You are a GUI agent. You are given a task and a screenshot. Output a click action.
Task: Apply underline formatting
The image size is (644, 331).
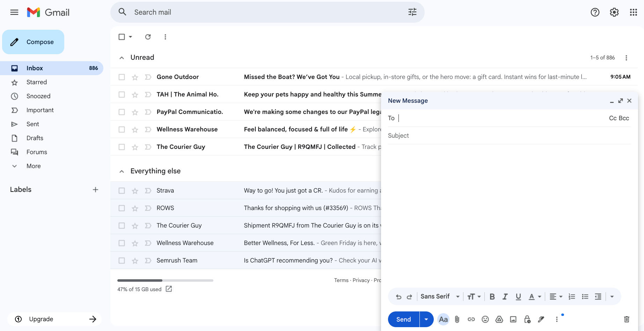(x=518, y=297)
